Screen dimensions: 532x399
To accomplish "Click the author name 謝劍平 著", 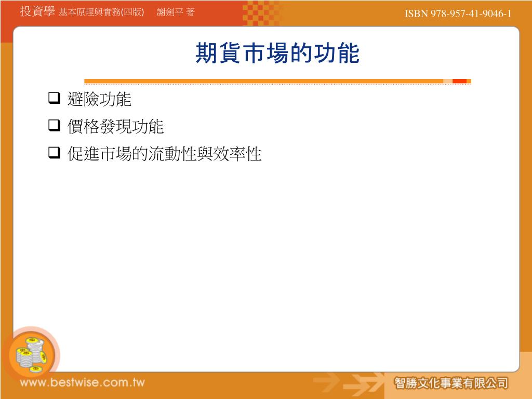I will (176, 12).
